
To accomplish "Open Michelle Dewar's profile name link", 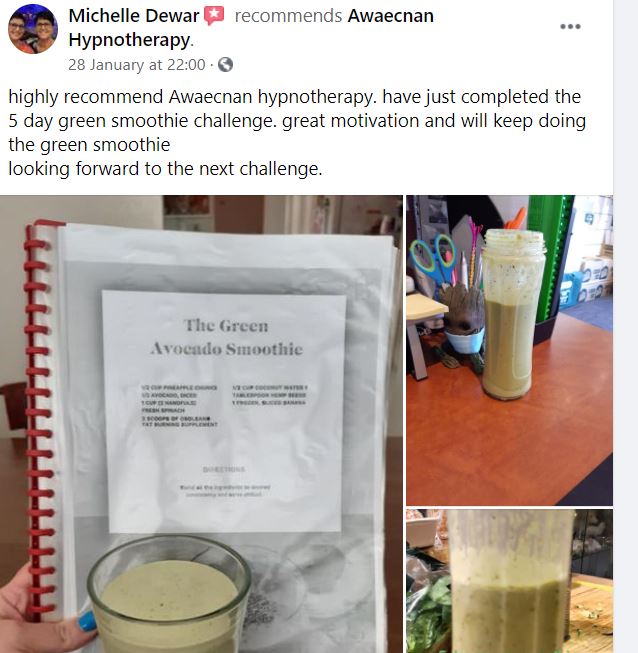I will tap(134, 16).
